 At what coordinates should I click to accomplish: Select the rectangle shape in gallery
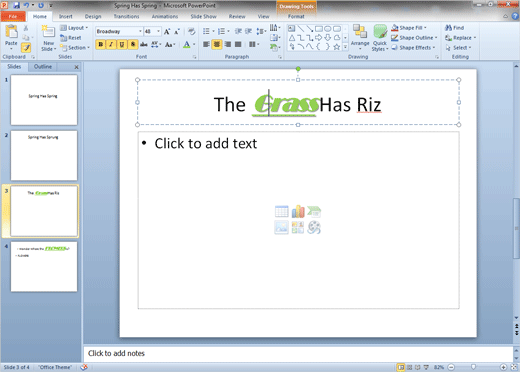pyautogui.click(x=319, y=29)
